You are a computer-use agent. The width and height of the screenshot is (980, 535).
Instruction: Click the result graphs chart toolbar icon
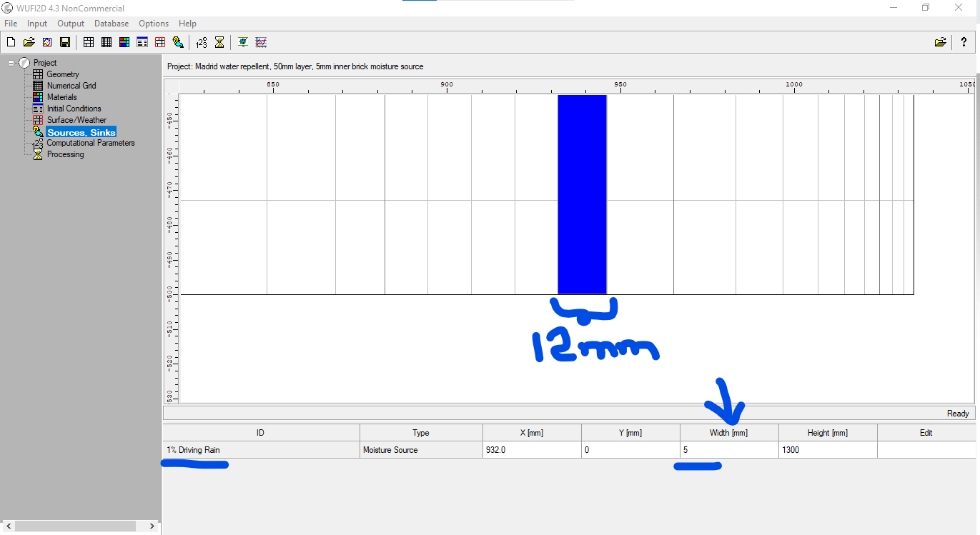[262, 42]
